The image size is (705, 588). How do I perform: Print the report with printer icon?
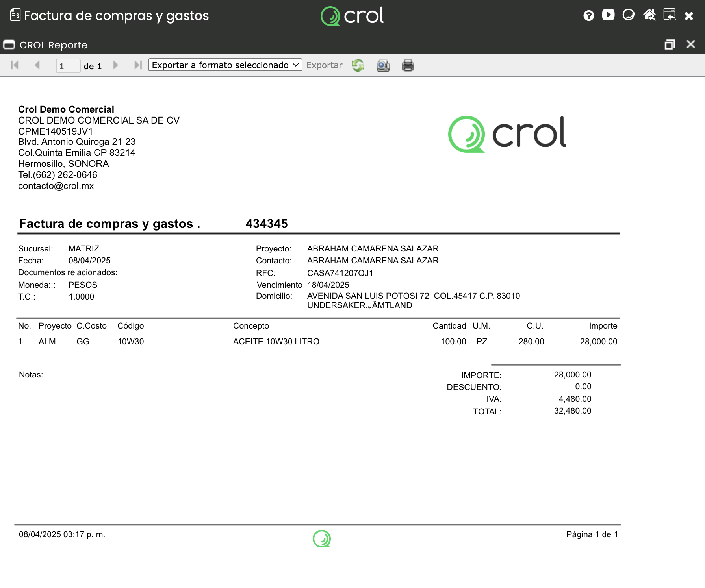click(x=408, y=65)
